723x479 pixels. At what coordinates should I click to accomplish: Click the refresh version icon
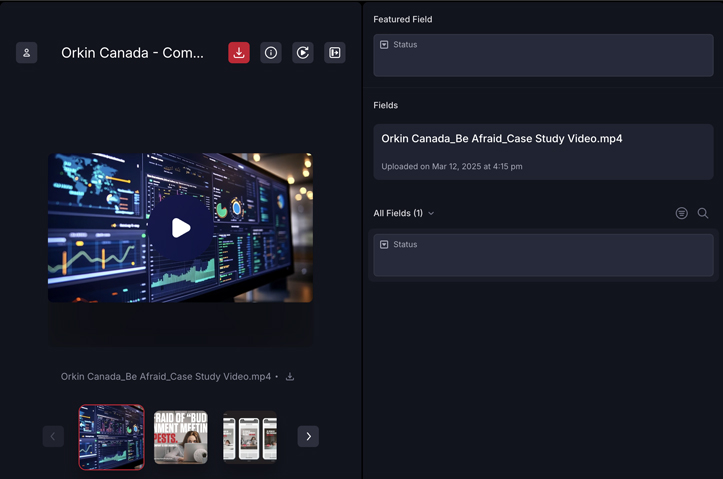pos(302,53)
